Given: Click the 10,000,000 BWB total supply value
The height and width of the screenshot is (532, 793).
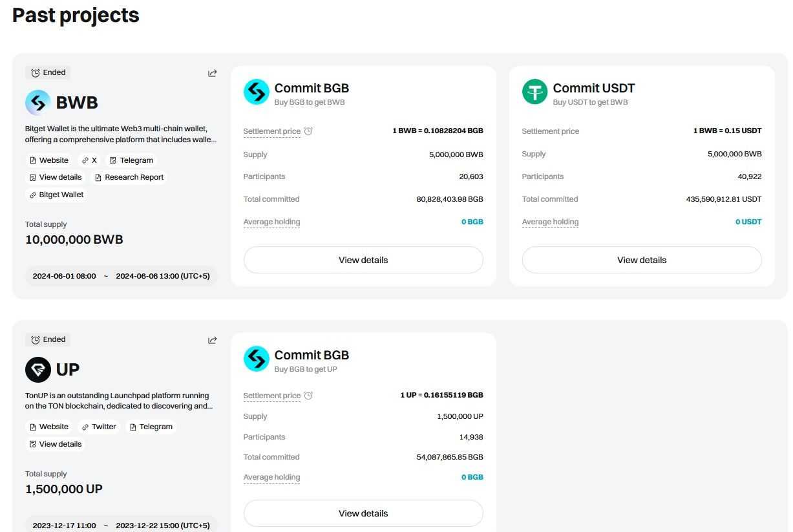Looking at the screenshot, I should [74, 240].
